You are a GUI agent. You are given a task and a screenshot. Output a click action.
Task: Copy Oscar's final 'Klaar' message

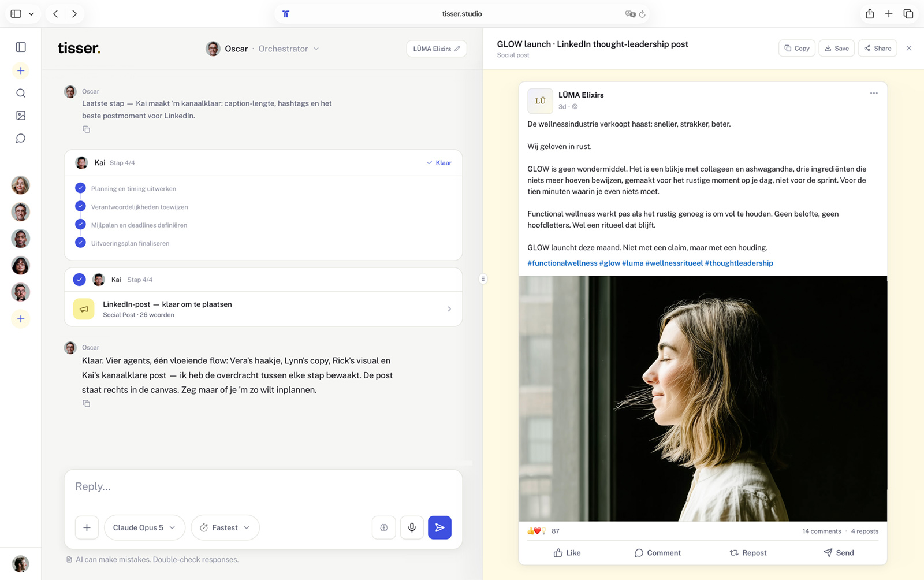(x=86, y=404)
